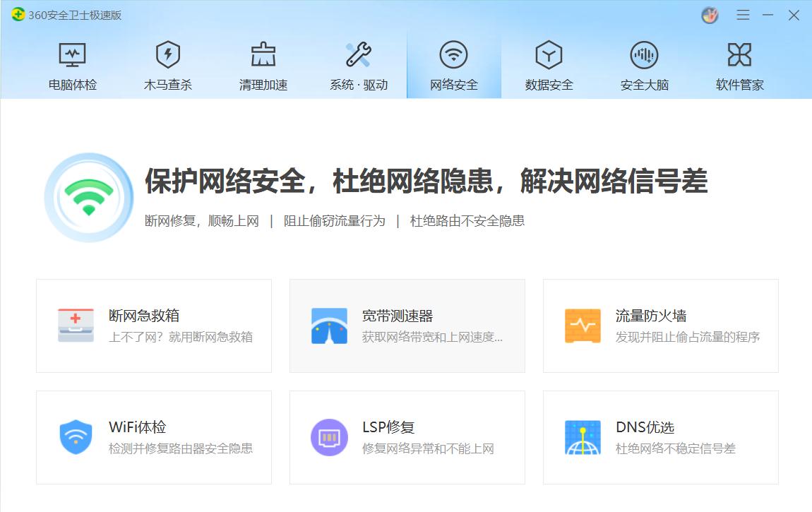Screen dimensions: 812x512
Task: Click the 断网急救箱 first-aid kit icon
Action: coord(76,325)
